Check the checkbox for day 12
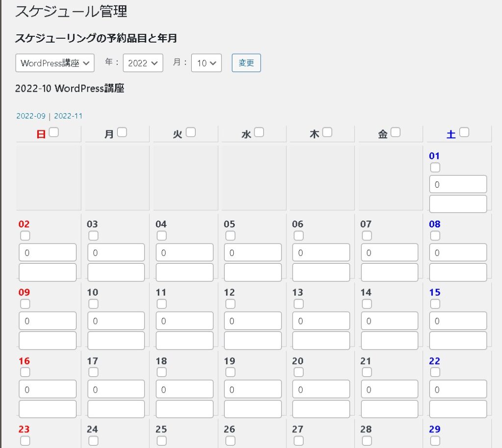The height and width of the screenshot is (448, 502). (230, 304)
